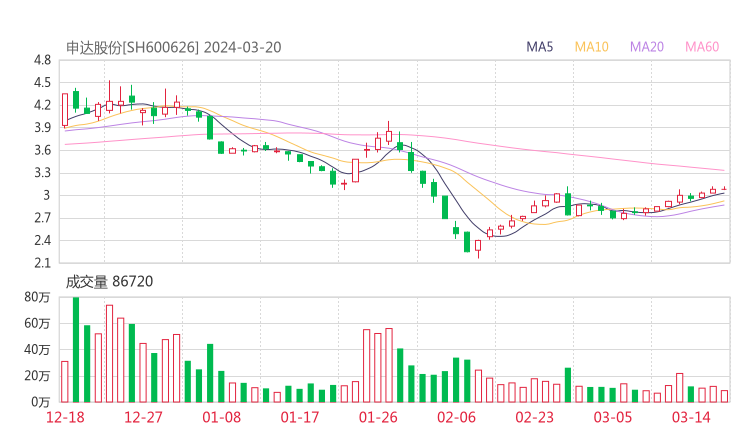This screenshot has width=740, height=440.
Task: Click the 0万 volume axis label
Action: 40,402
